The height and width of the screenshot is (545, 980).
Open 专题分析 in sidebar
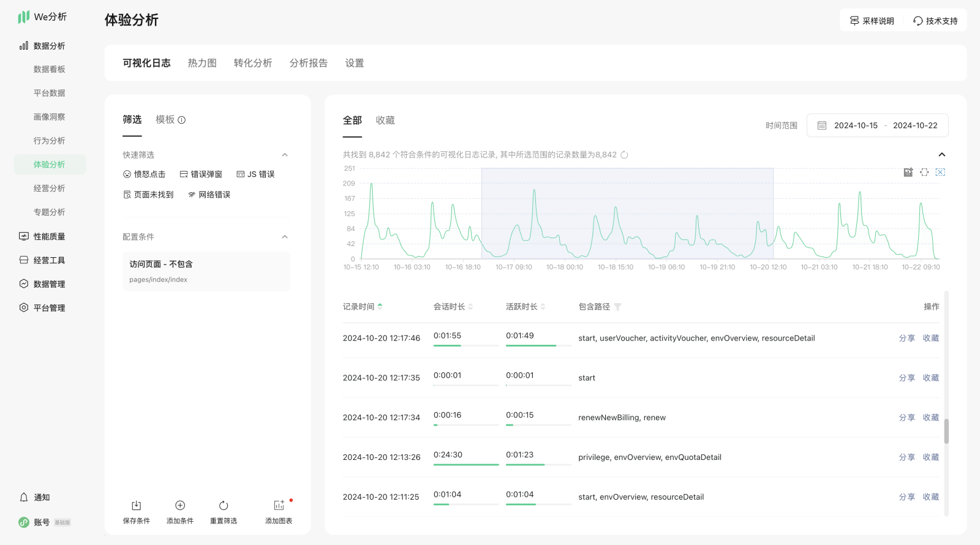coord(50,212)
